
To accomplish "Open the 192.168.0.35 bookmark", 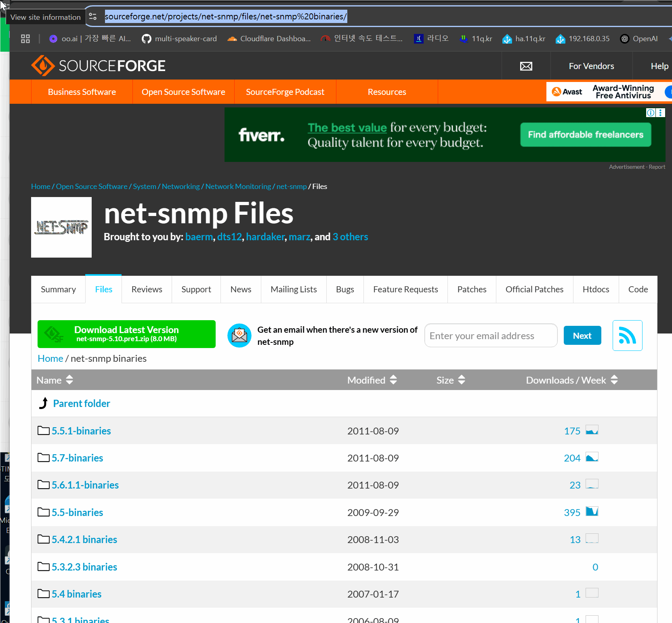I will pyautogui.click(x=582, y=39).
